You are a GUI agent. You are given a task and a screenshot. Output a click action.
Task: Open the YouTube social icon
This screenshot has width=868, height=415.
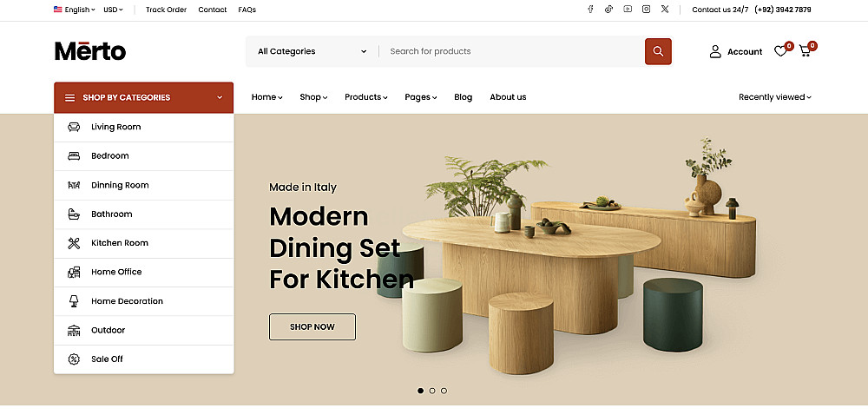pyautogui.click(x=628, y=9)
